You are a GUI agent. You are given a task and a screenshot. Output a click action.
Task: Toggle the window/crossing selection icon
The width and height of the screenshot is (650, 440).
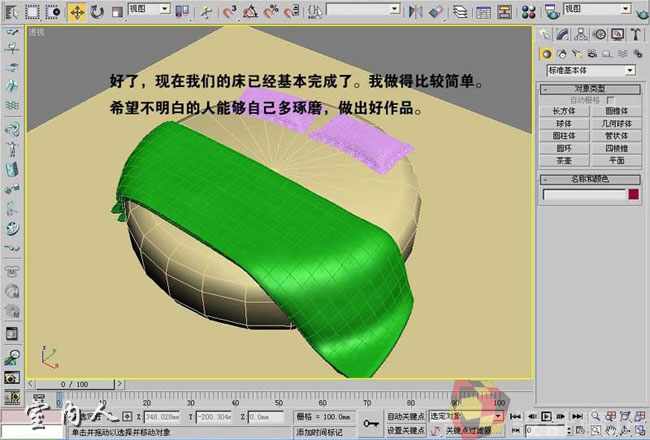[53, 12]
